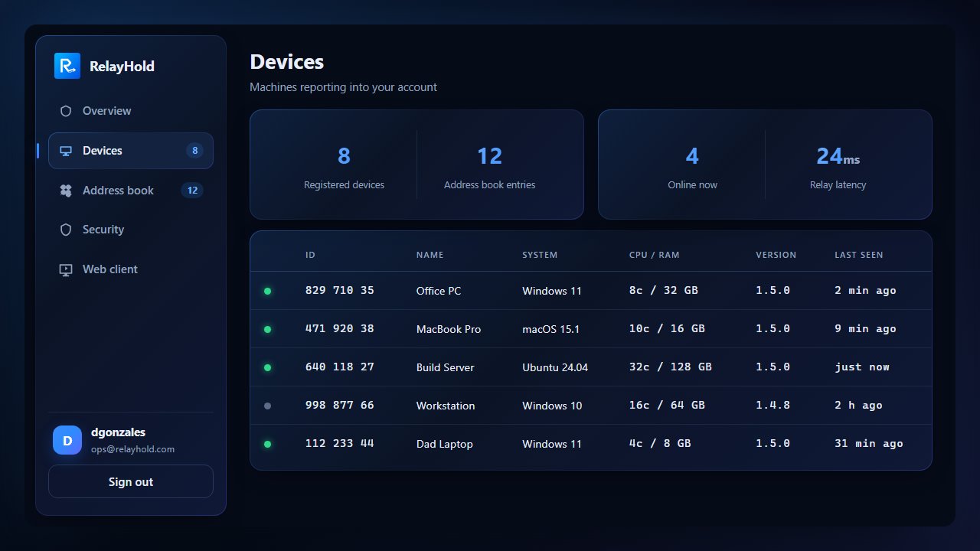This screenshot has height=551, width=980.
Task: Click the SYSTEM column header
Action: (x=540, y=255)
